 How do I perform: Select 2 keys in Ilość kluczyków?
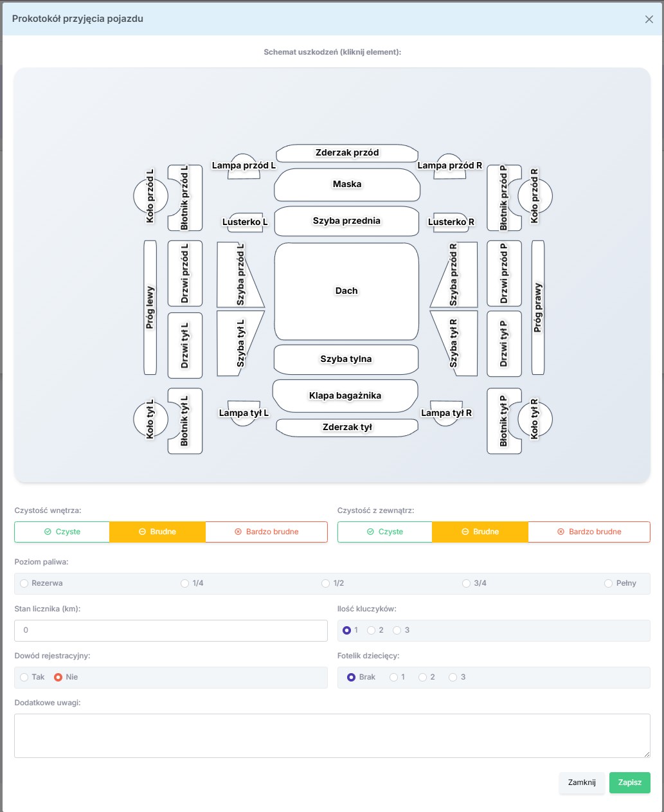click(x=372, y=630)
